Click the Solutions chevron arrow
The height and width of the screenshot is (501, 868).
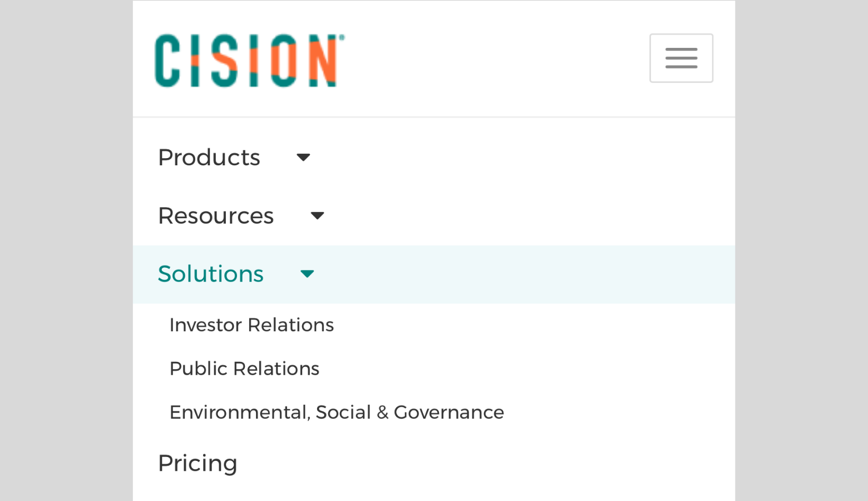(307, 274)
